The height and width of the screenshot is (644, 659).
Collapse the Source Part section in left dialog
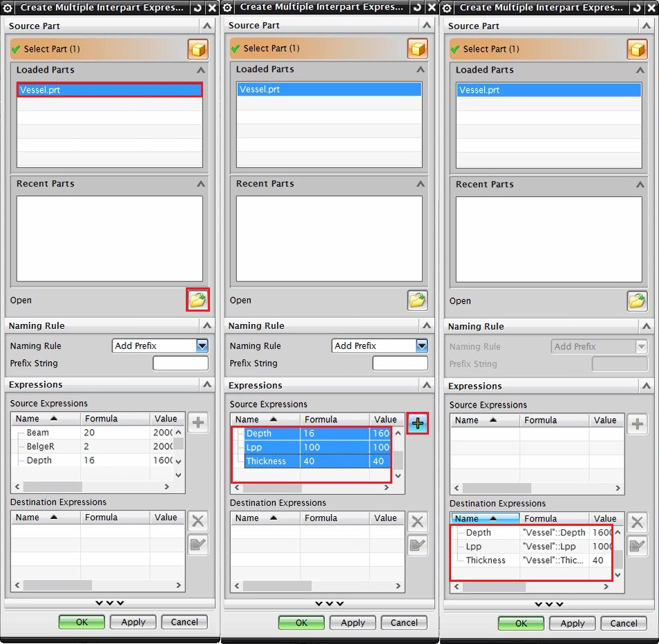tap(207, 26)
